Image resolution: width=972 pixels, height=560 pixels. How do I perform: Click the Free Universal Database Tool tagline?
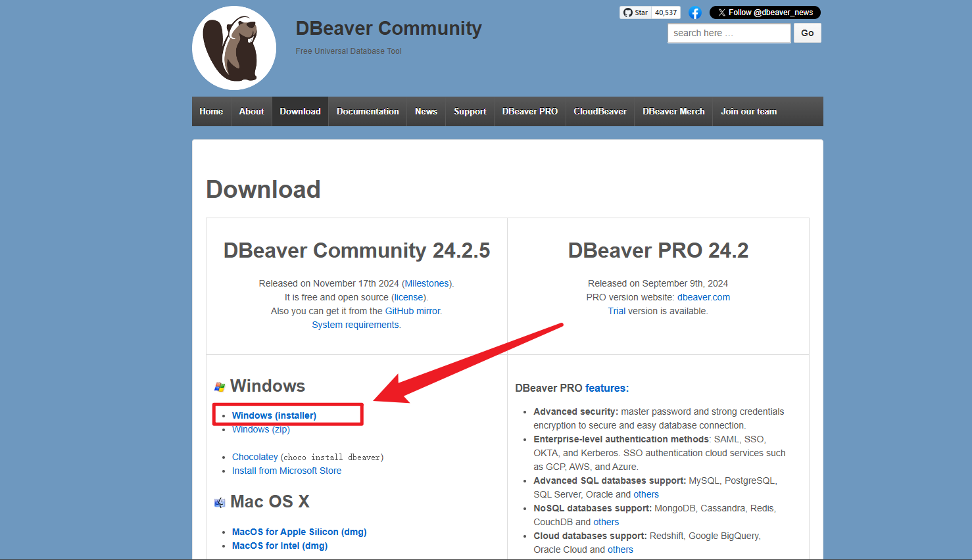[x=349, y=51]
